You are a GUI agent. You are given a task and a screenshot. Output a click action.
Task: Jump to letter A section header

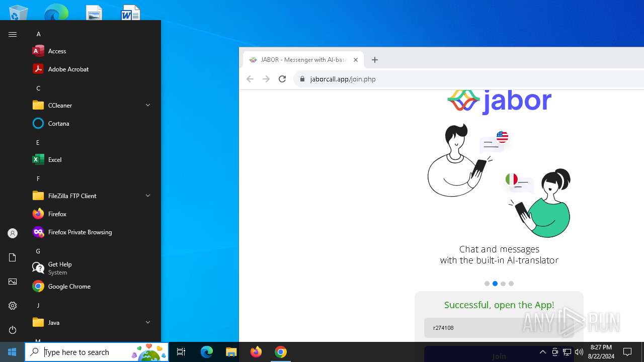point(38,34)
